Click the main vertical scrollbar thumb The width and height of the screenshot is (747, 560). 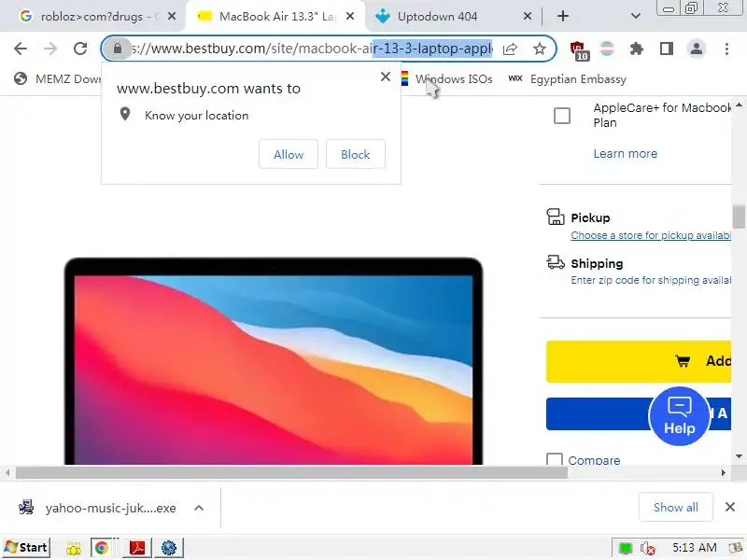pyautogui.click(x=739, y=217)
